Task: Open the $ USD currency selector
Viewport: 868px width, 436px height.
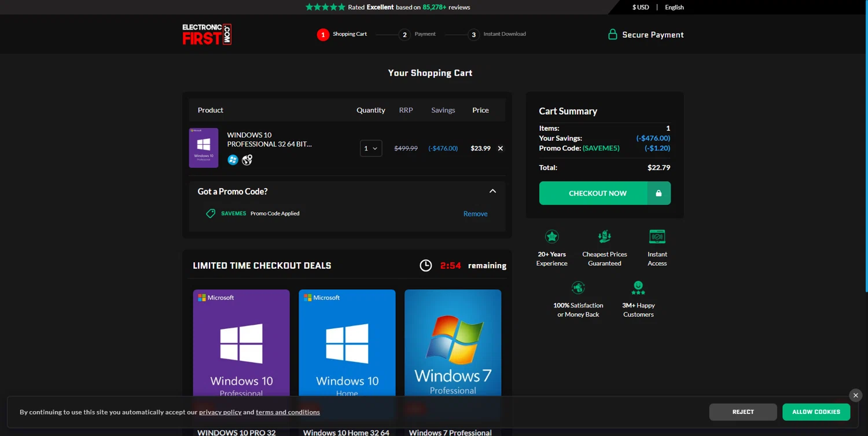Action: (x=641, y=7)
